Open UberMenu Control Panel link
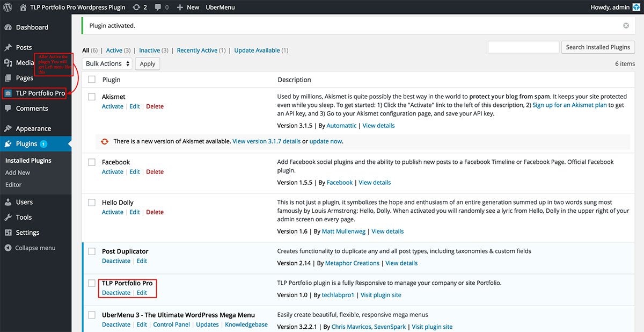This screenshot has height=332, width=644. [171, 324]
